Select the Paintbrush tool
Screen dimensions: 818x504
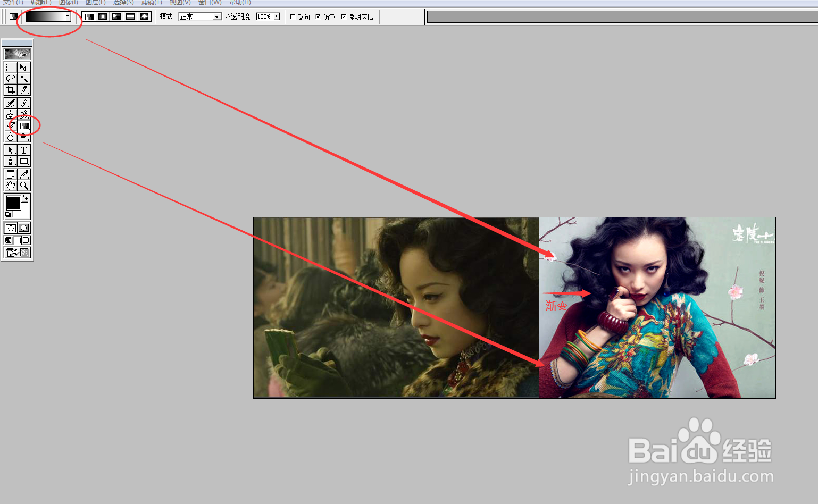pos(24,103)
